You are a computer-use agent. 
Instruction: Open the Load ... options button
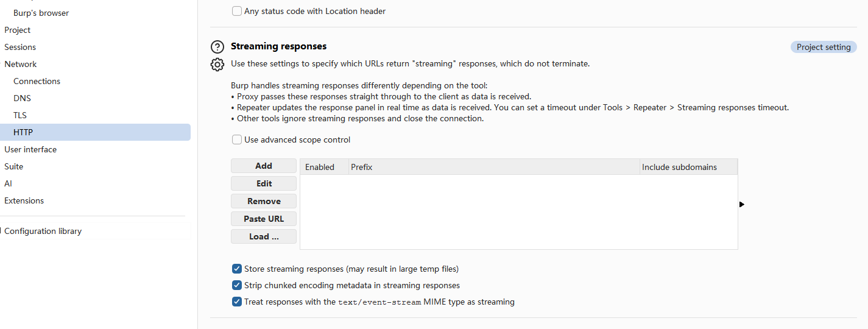pos(264,237)
